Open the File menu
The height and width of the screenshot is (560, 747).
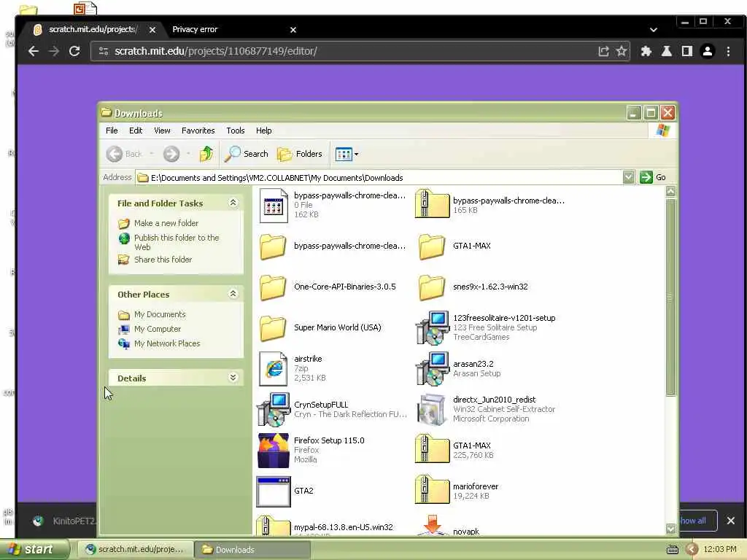[x=112, y=131]
